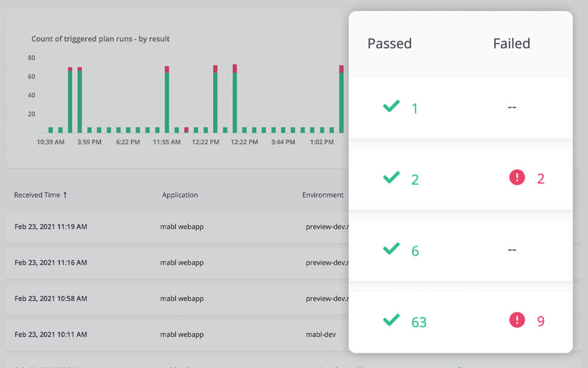Click the green checkmark beside passed count 2
The image size is (588, 368).
coord(391,178)
